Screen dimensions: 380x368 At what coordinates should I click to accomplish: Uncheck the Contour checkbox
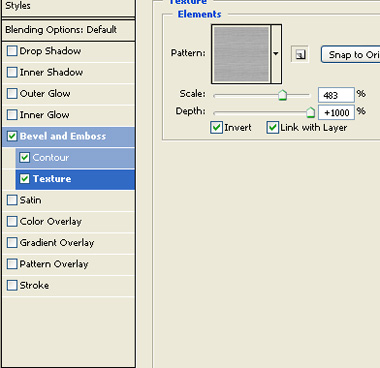[24, 157]
